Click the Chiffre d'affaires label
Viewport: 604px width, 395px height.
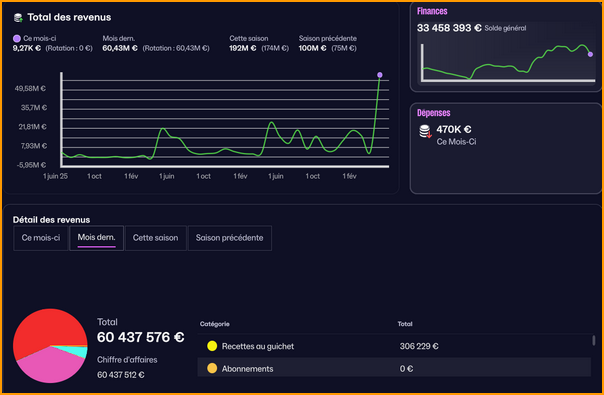[127, 360]
